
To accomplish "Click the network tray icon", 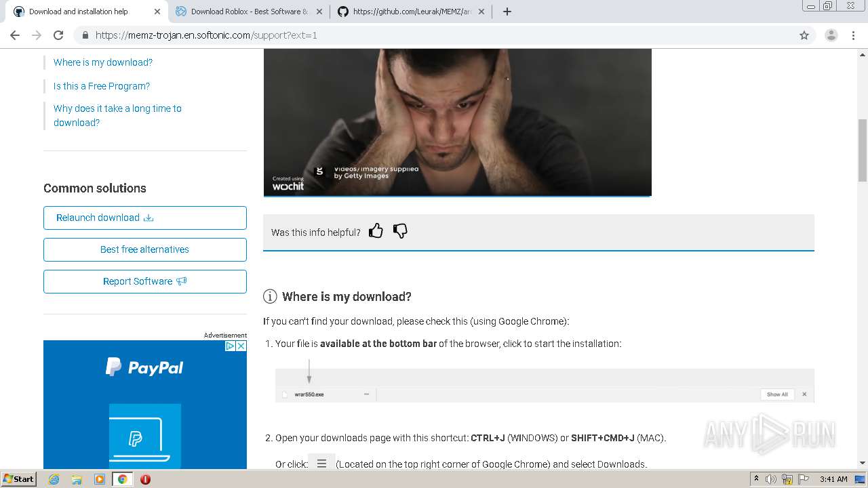I will coord(787,479).
